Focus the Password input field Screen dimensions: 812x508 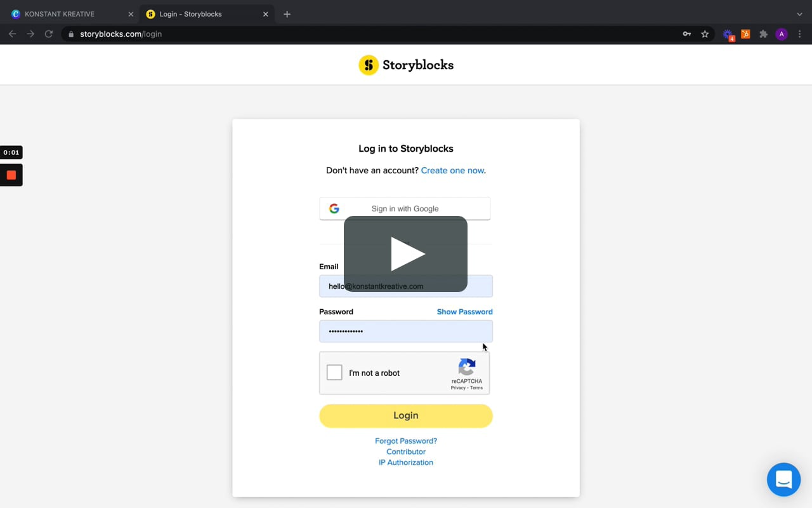pyautogui.click(x=406, y=331)
